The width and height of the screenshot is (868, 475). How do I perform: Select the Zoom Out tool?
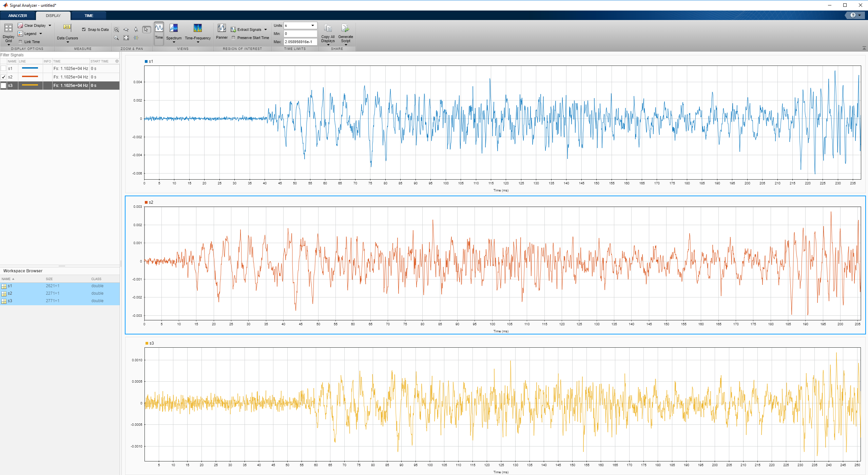[x=116, y=38]
